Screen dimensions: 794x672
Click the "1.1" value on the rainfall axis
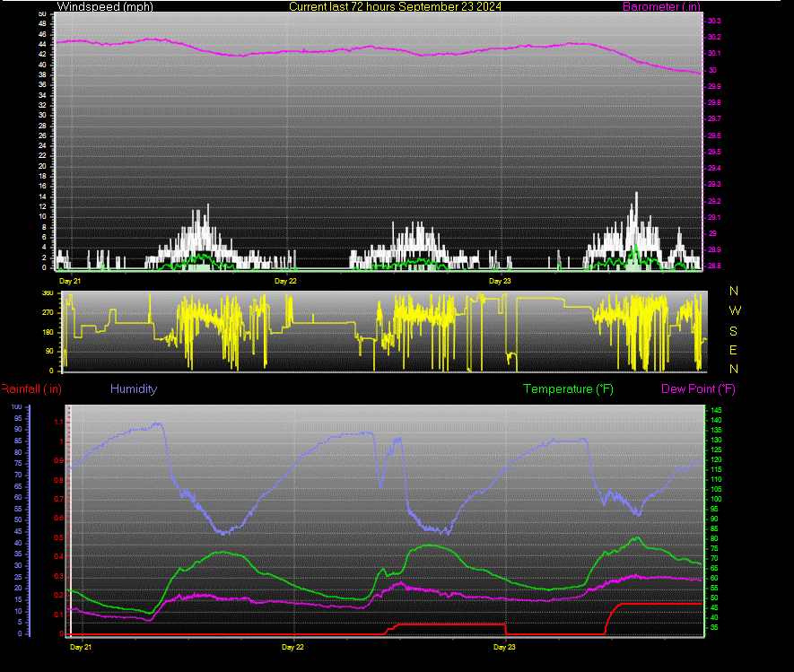point(58,422)
